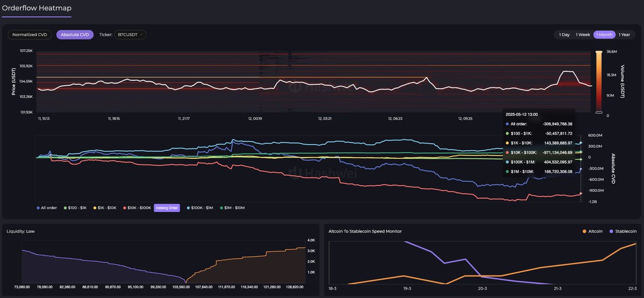Select the 1 Day timeframe
This screenshot has width=644, height=298.
point(564,35)
